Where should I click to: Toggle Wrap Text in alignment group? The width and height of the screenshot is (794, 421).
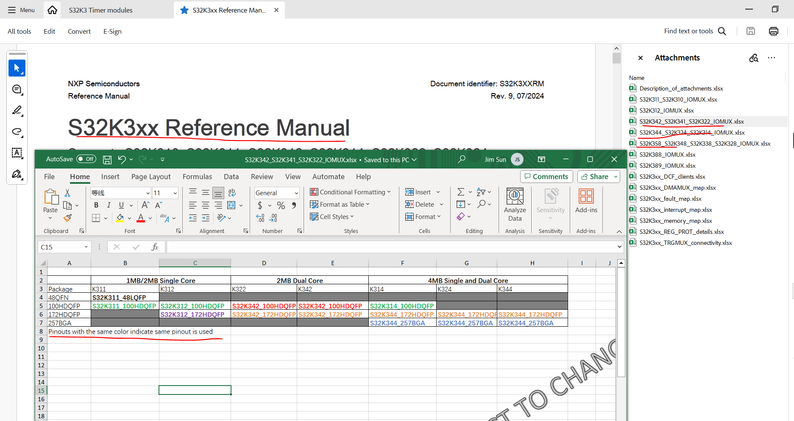[x=232, y=193]
